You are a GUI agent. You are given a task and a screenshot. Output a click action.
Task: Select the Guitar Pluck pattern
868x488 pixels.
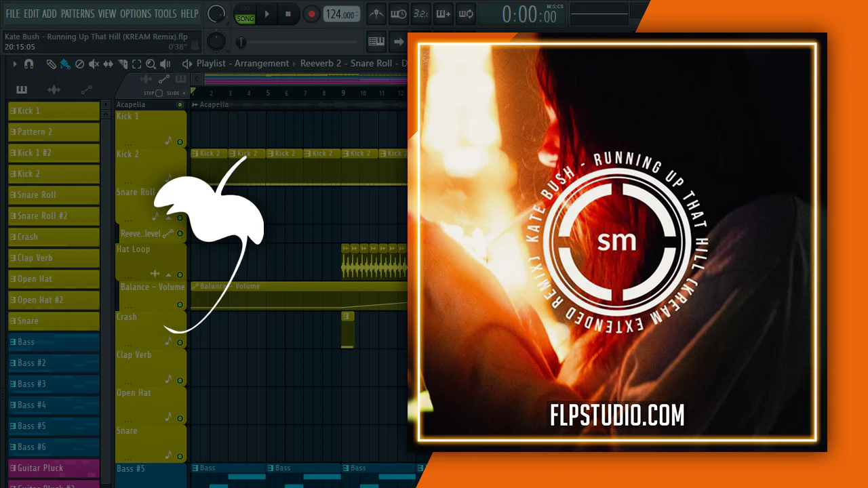tap(54, 468)
